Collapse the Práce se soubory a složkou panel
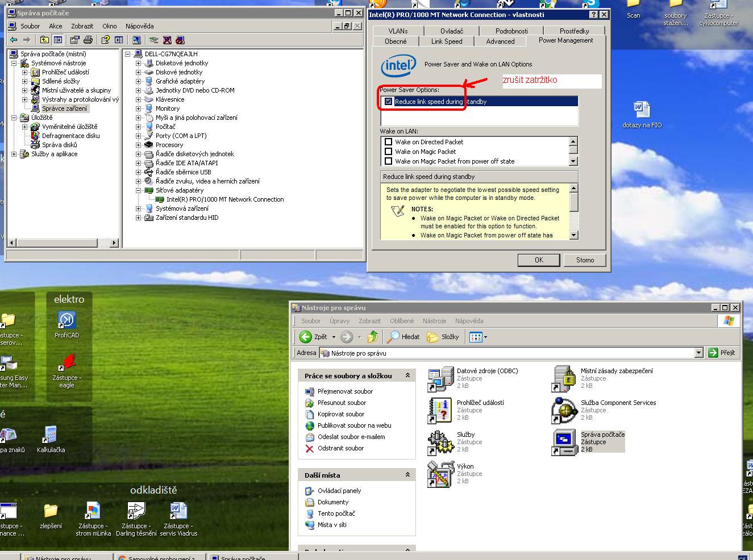Image resolution: width=753 pixels, height=560 pixels. click(407, 375)
